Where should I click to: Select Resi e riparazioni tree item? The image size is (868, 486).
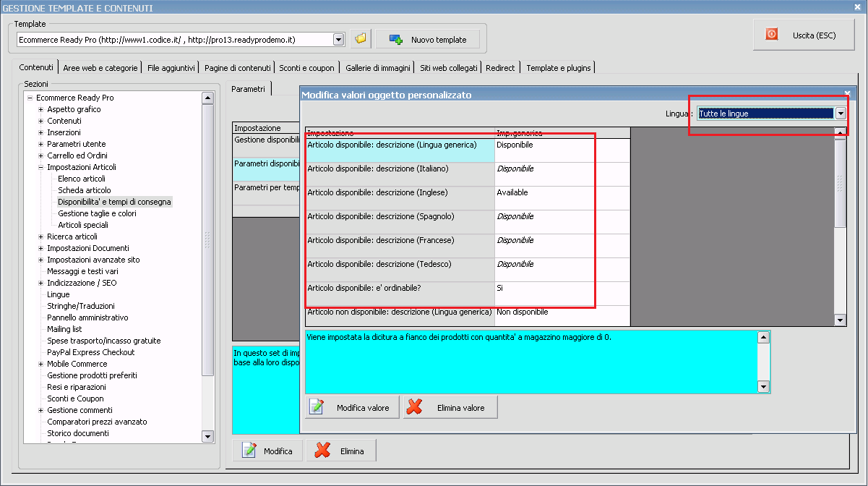pos(77,387)
